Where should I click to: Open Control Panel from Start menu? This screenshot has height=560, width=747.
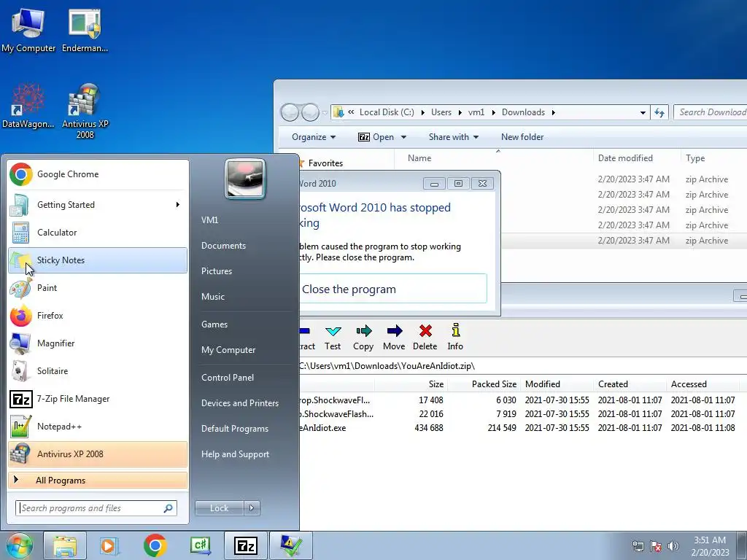pyautogui.click(x=228, y=378)
